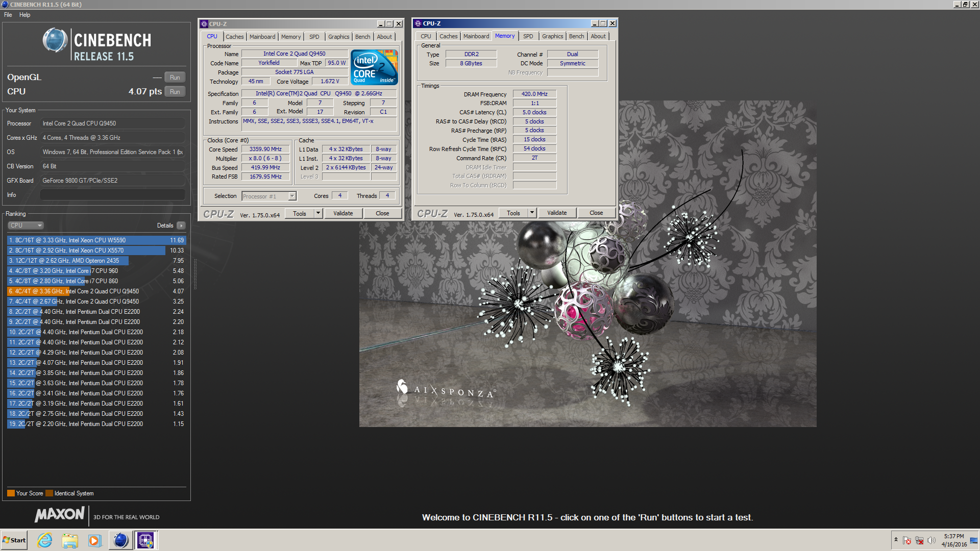Image resolution: width=980 pixels, height=551 pixels.
Task: Select Q9450 ranking row scoring 3.25
Action: pyautogui.click(x=96, y=302)
